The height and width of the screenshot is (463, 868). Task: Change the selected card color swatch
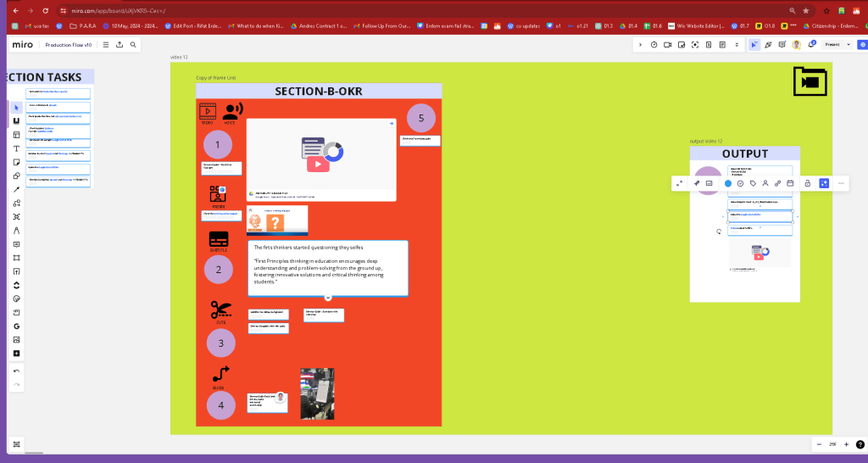(728, 183)
